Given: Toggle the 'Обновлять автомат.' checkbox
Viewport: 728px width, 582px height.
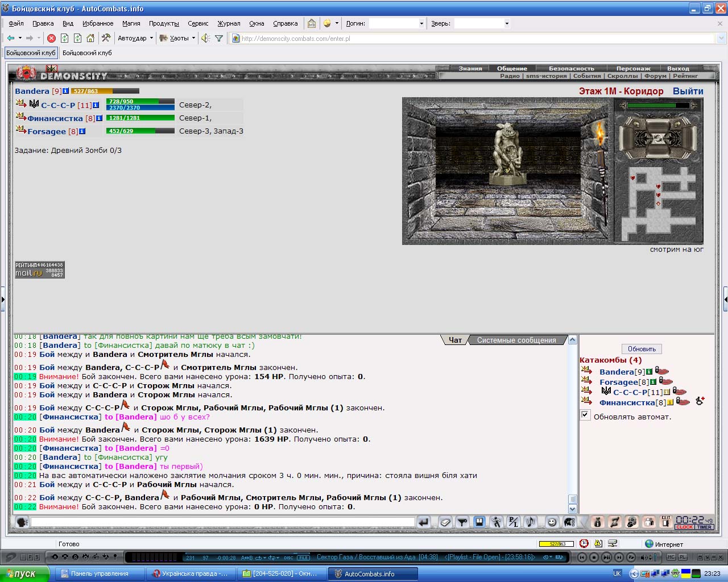Looking at the screenshot, I should tap(585, 415).
